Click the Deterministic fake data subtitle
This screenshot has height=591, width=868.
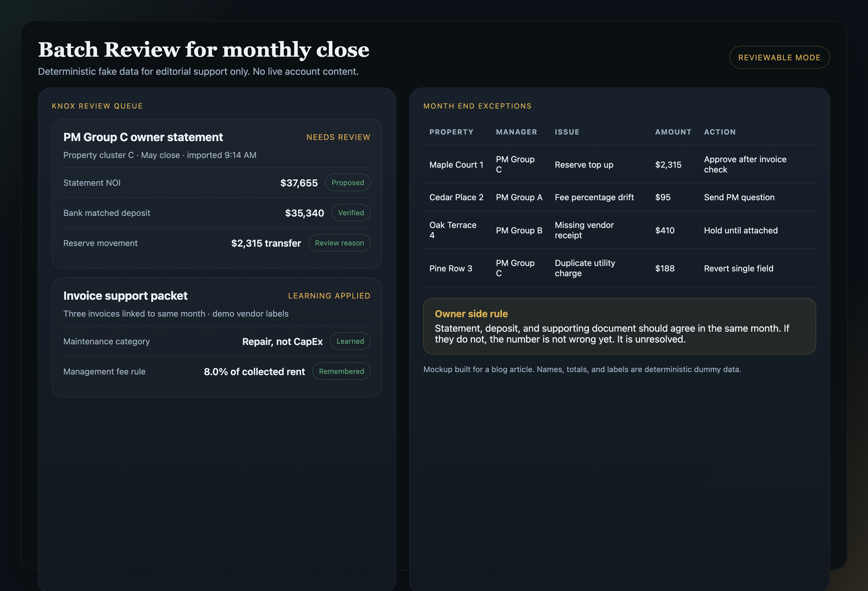click(x=198, y=71)
